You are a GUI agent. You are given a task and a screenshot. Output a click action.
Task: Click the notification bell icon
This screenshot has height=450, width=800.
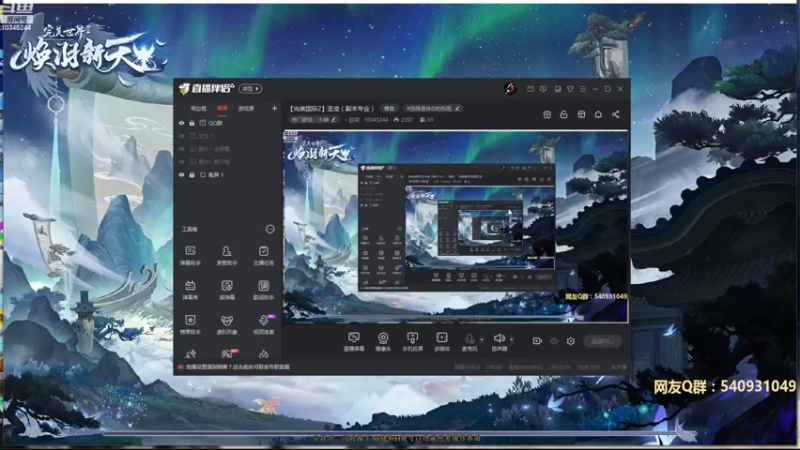[598, 114]
